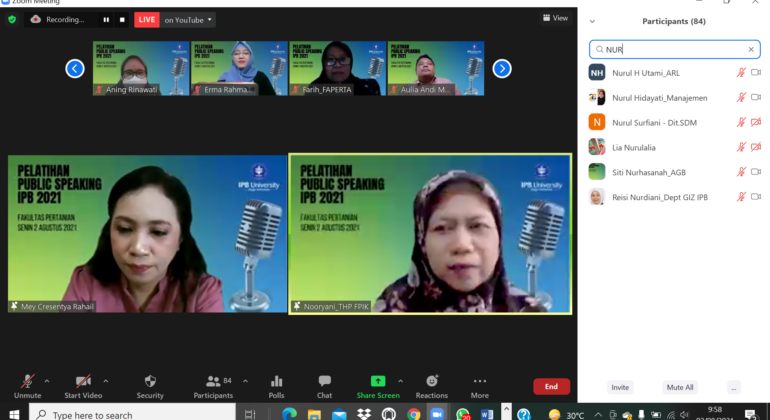Click the green encryption shield icon
Screen dimensions: 770x420
pyautogui.click(x=12, y=19)
